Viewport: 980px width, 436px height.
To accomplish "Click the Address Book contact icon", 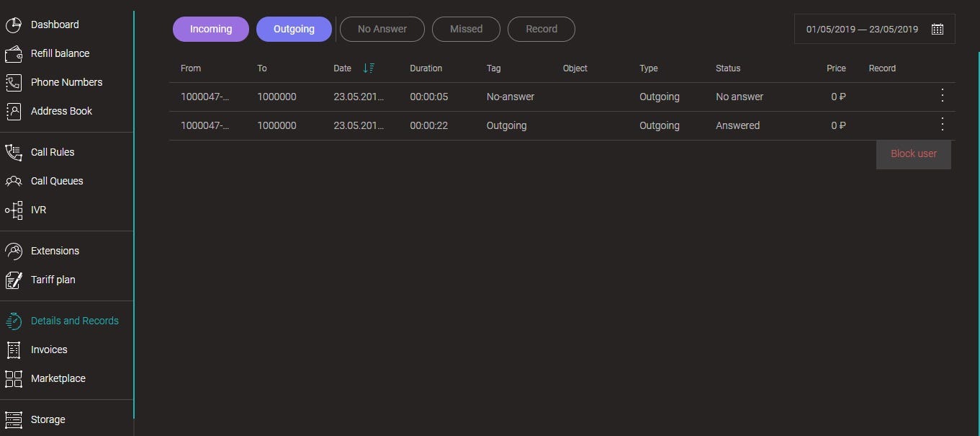I will 14,111.
